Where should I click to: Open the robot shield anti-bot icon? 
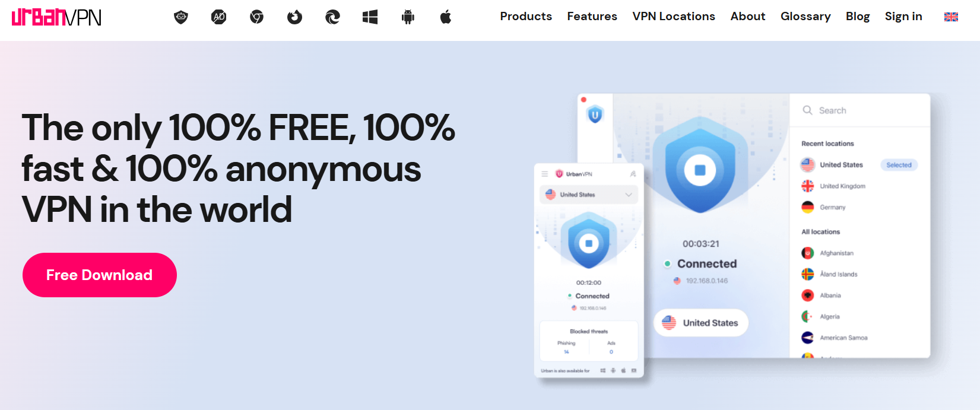point(181,17)
